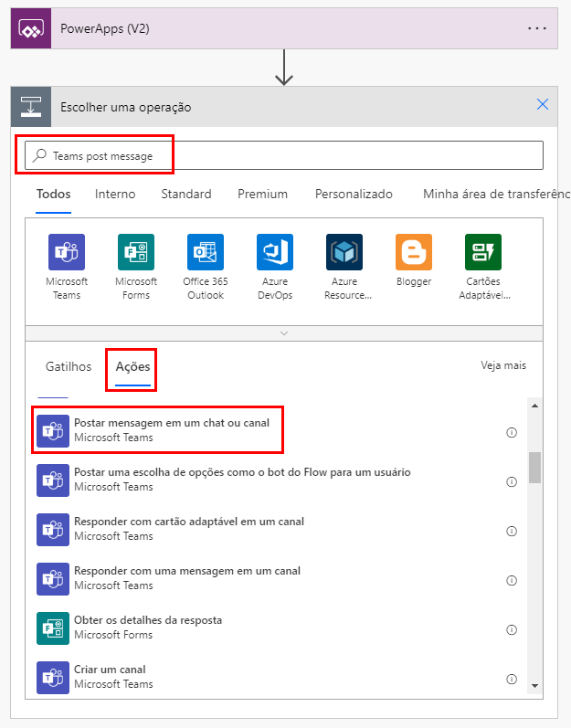This screenshot has width=571, height=728.
Task: Switch to the Gatilhos tab
Action: pyautogui.click(x=69, y=367)
